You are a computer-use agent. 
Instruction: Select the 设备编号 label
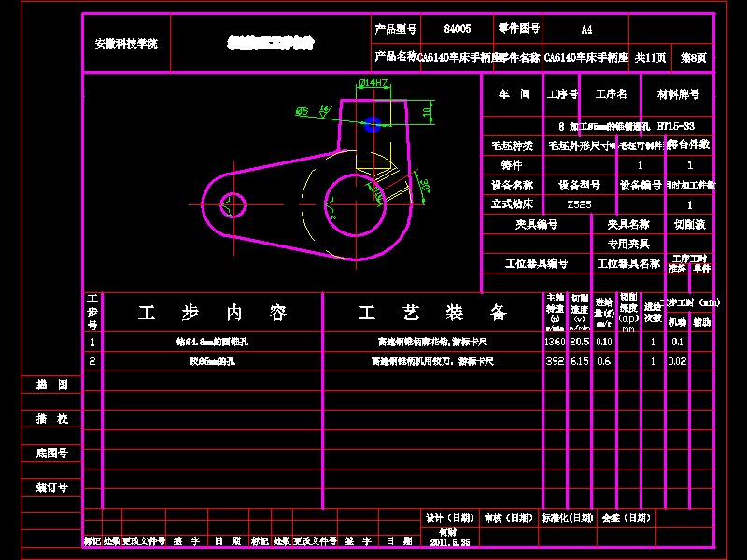[641, 185]
